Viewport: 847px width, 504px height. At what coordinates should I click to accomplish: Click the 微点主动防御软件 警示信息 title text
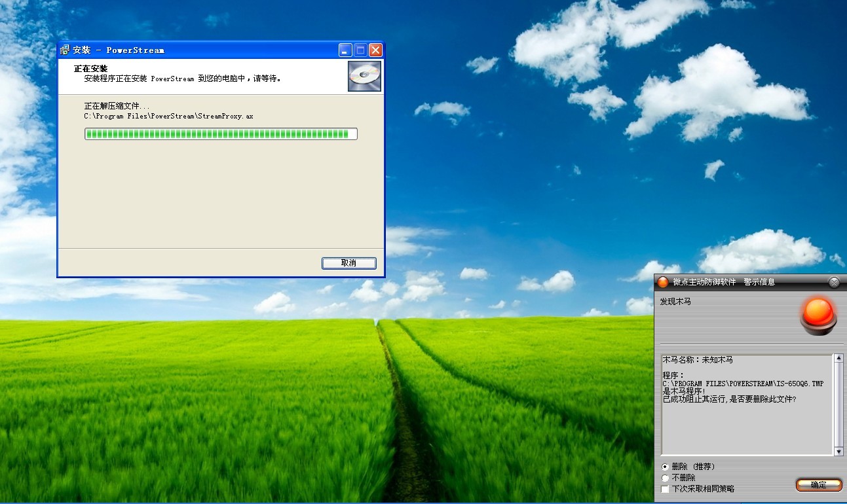pos(724,282)
